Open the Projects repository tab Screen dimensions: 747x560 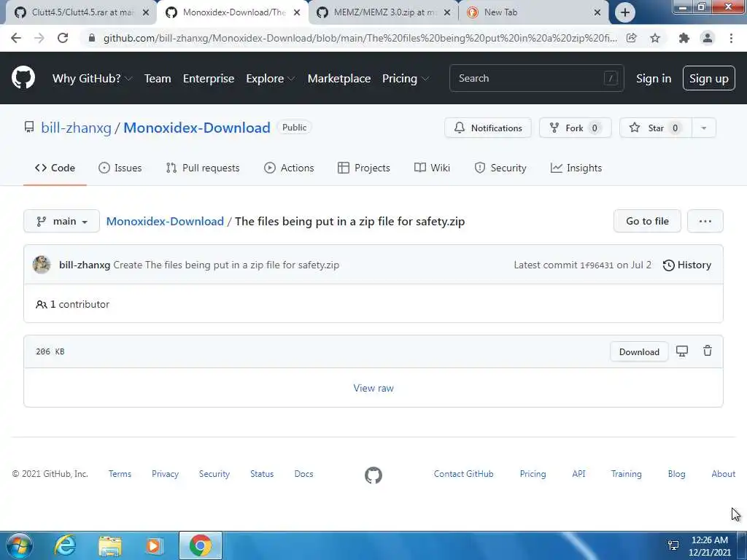364,168
